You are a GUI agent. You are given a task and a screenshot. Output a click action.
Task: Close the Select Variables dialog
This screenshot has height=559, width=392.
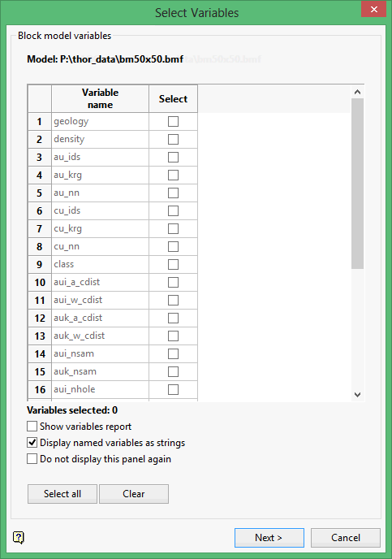(x=373, y=9)
